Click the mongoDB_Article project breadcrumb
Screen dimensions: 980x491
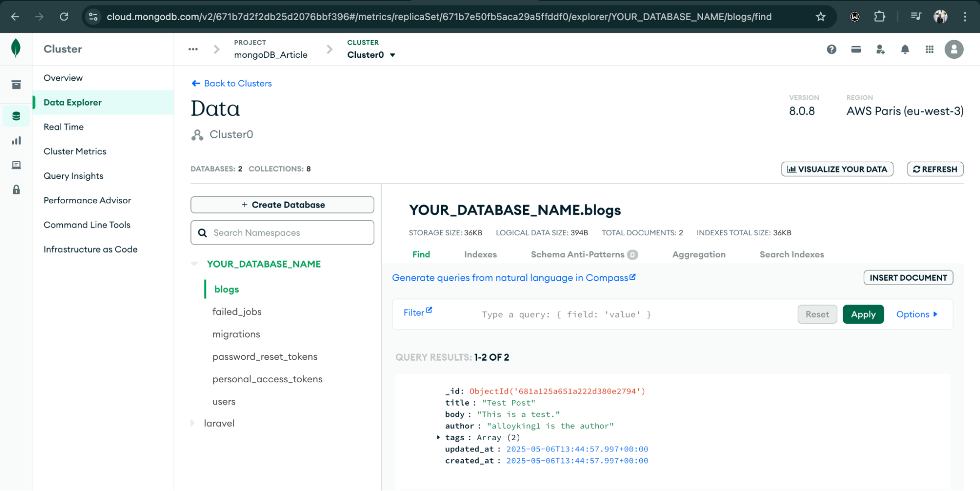click(x=271, y=55)
